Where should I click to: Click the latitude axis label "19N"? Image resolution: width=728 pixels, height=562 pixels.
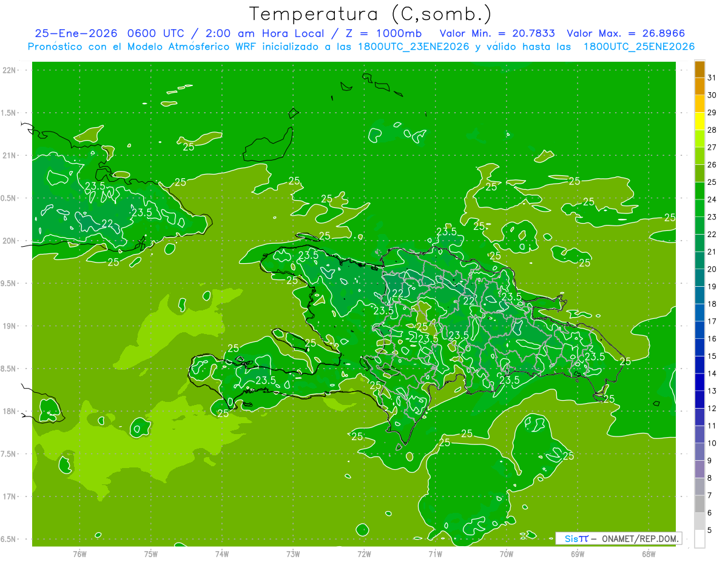(10, 326)
